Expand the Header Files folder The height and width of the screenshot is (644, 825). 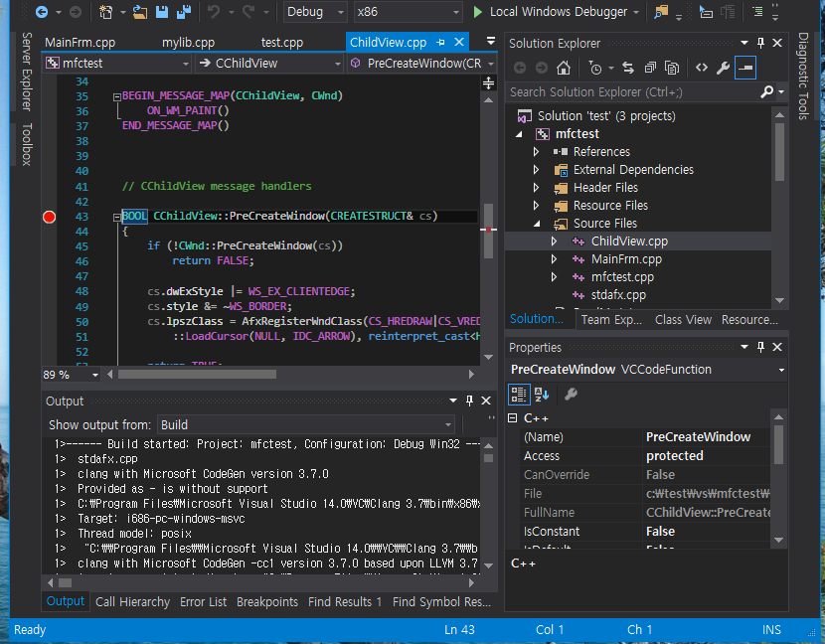click(x=537, y=188)
